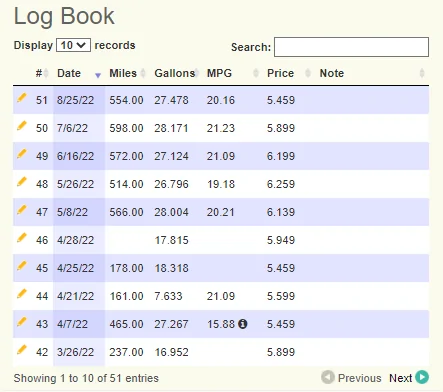This screenshot has height=392, width=443.
Task: Sort by the Miles column header
Action: click(x=127, y=73)
